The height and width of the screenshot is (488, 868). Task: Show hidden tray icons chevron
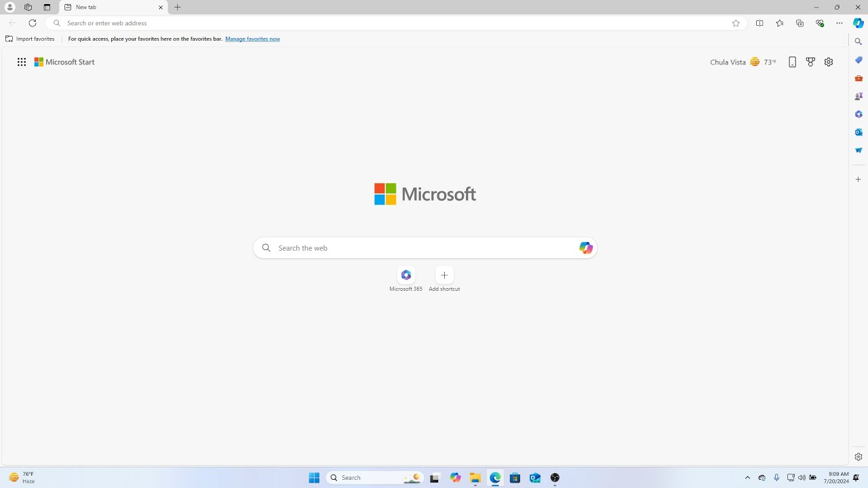coord(748,478)
